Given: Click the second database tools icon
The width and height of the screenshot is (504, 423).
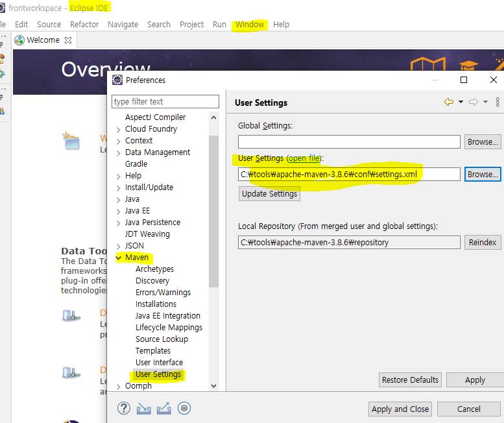Looking at the screenshot, I should tap(71, 372).
